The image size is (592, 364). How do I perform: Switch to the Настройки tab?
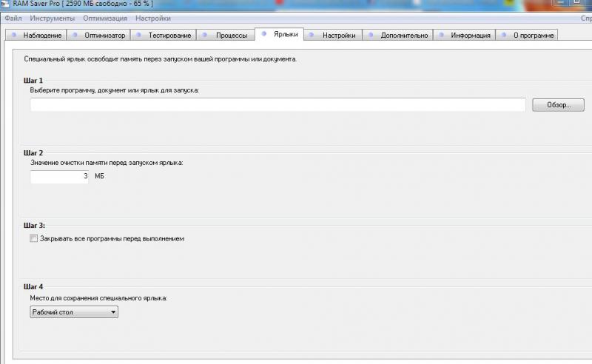pos(333,35)
